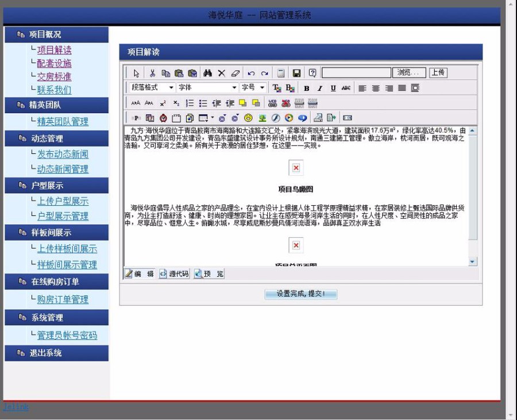Image resolution: width=517 pixels, height=420 pixels.
Task: Click the select-all pointer icon in editor toolbar
Action: point(137,73)
